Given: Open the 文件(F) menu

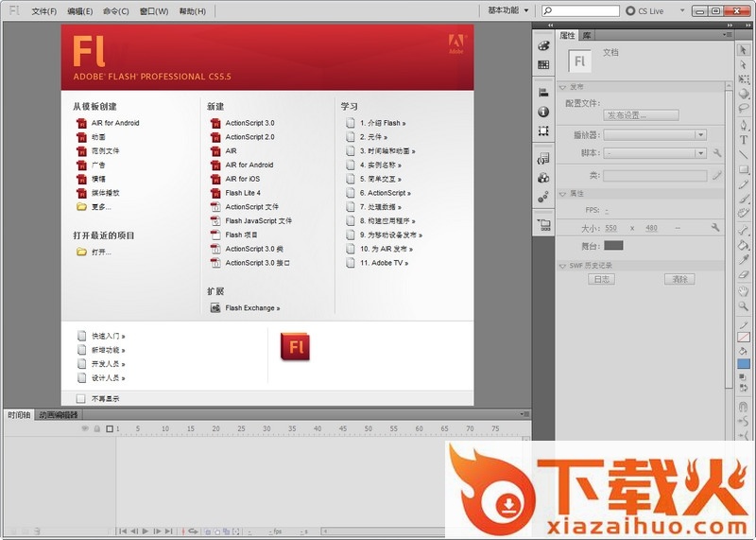Looking at the screenshot, I should pos(43,11).
